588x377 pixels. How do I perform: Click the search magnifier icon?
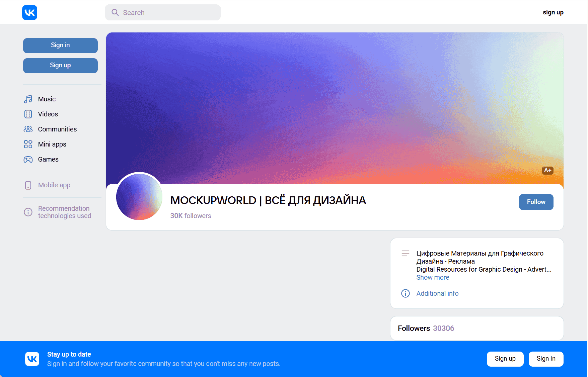click(x=115, y=12)
